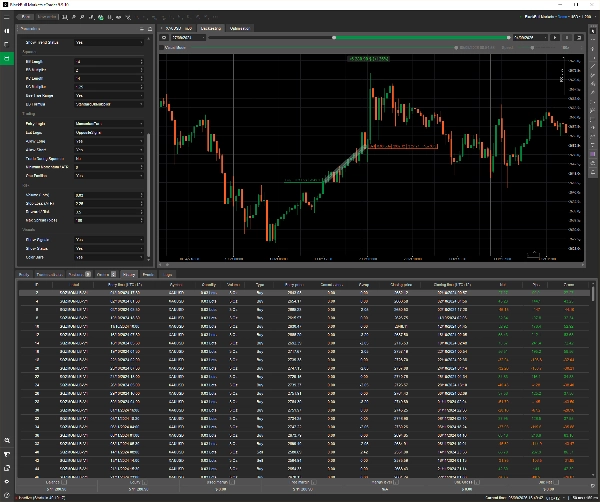Open the Events tab in the bottom panel

coord(148,274)
